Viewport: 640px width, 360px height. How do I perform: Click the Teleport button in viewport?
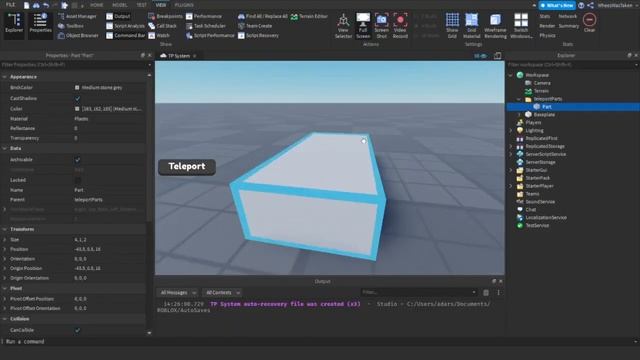pyautogui.click(x=187, y=167)
